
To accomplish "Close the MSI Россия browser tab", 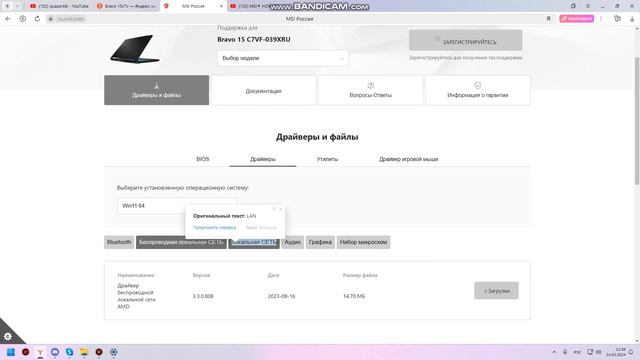I will pos(221,6).
